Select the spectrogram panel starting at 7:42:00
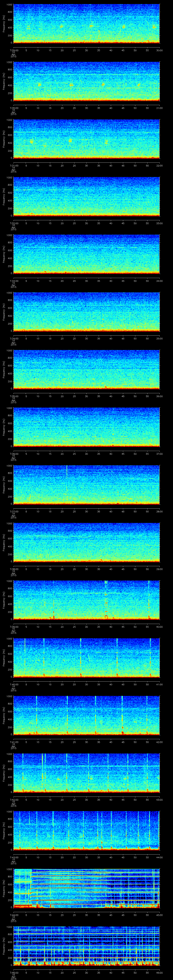The image size is (173, 980). pyautogui.click(x=86, y=773)
